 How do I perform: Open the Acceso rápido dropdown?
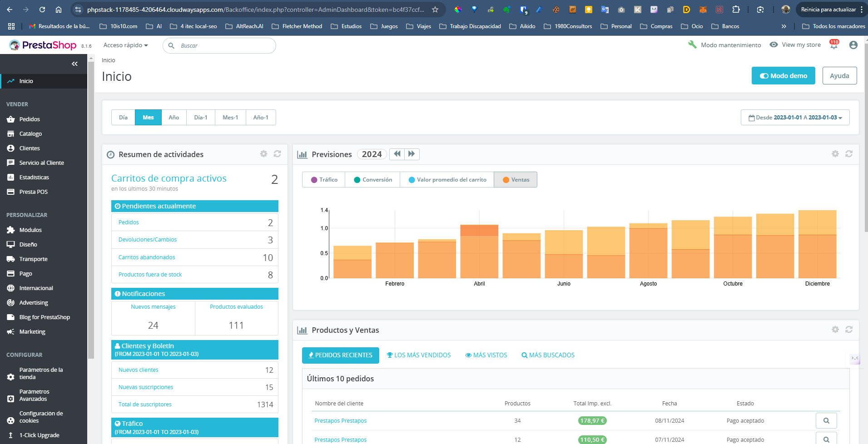coord(125,45)
